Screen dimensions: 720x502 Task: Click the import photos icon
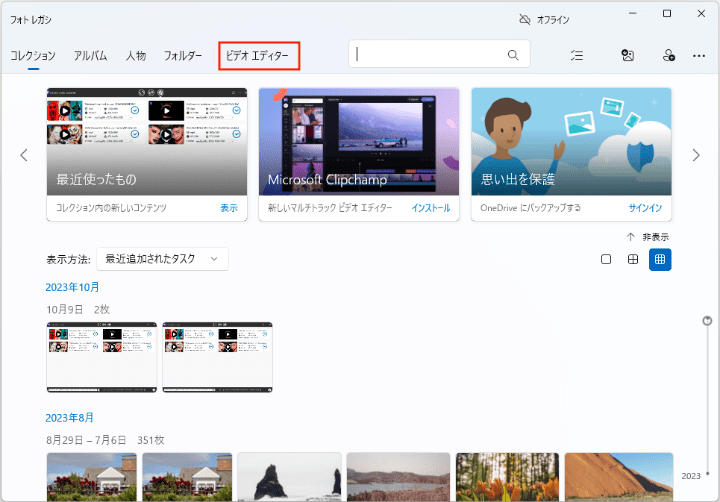point(628,56)
